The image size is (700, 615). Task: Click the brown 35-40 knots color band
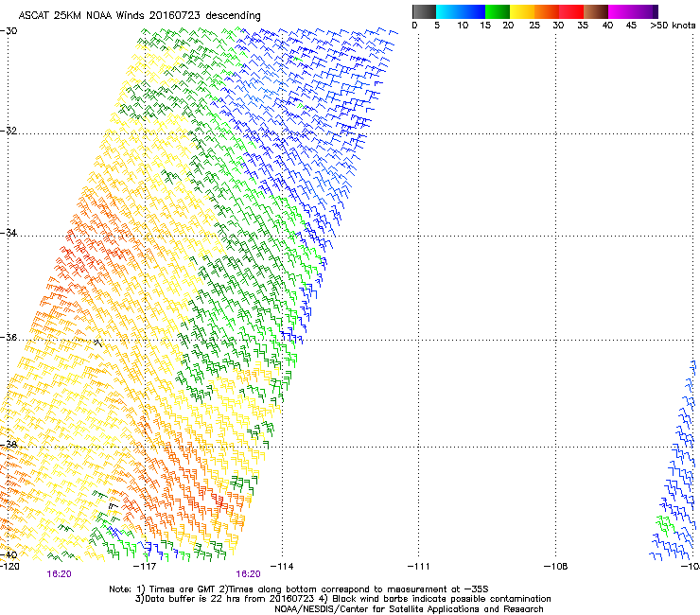[x=596, y=11]
